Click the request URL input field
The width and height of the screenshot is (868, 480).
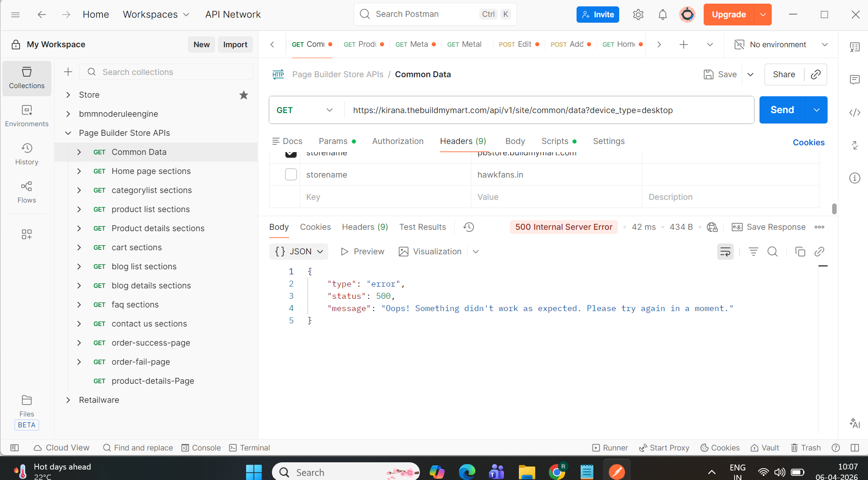[549, 110]
